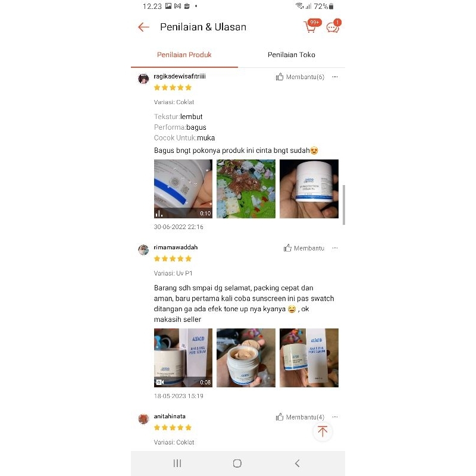
Task: Open rimamawaddah's username link
Action: click(x=176, y=248)
